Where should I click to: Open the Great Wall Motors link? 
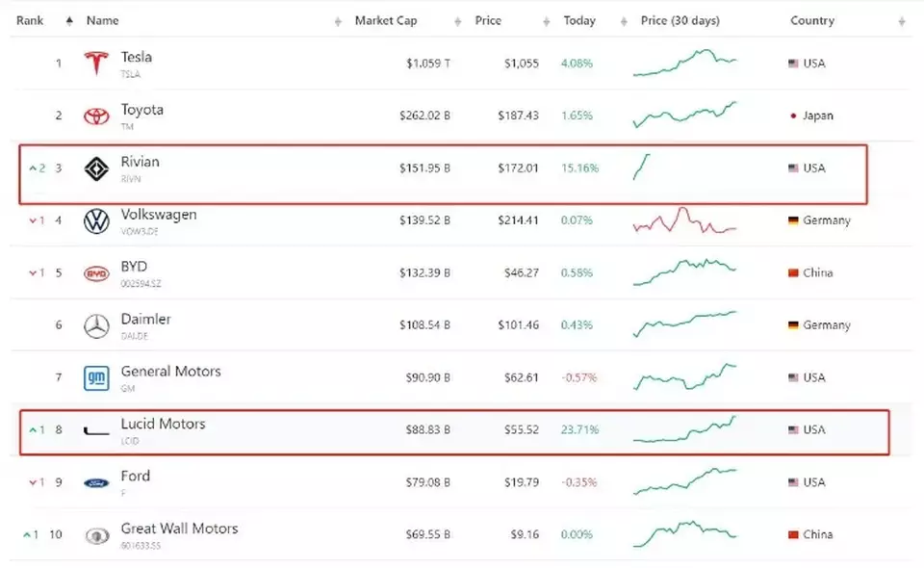pos(179,529)
